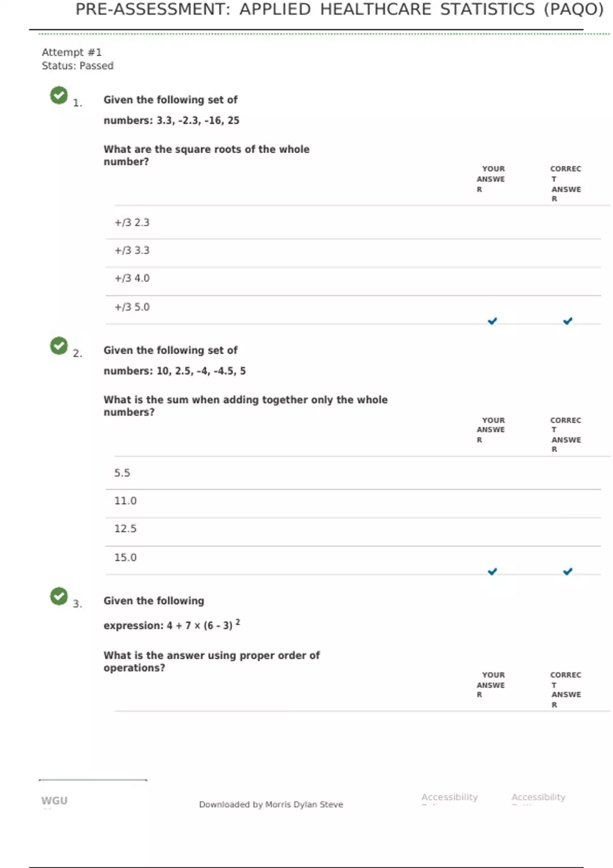The width and height of the screenshot is (613, 868).
Task: Select the 5.5 answer option
Action: click(x=122, y=473)
